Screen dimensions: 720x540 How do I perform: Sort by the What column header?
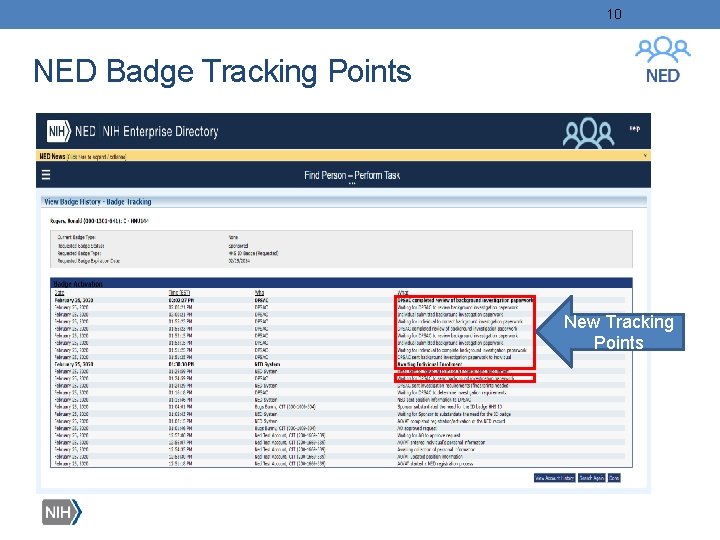(x=403, y=292)
